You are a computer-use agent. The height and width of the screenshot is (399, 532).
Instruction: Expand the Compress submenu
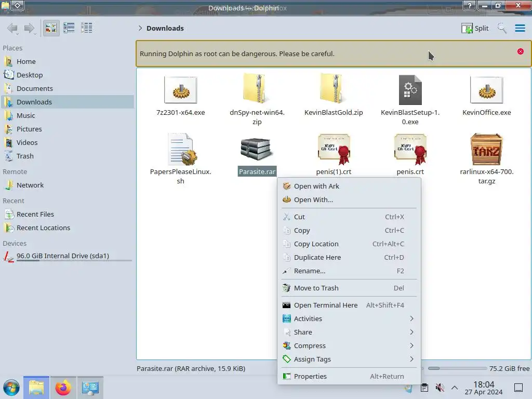(x=349, y=345)
